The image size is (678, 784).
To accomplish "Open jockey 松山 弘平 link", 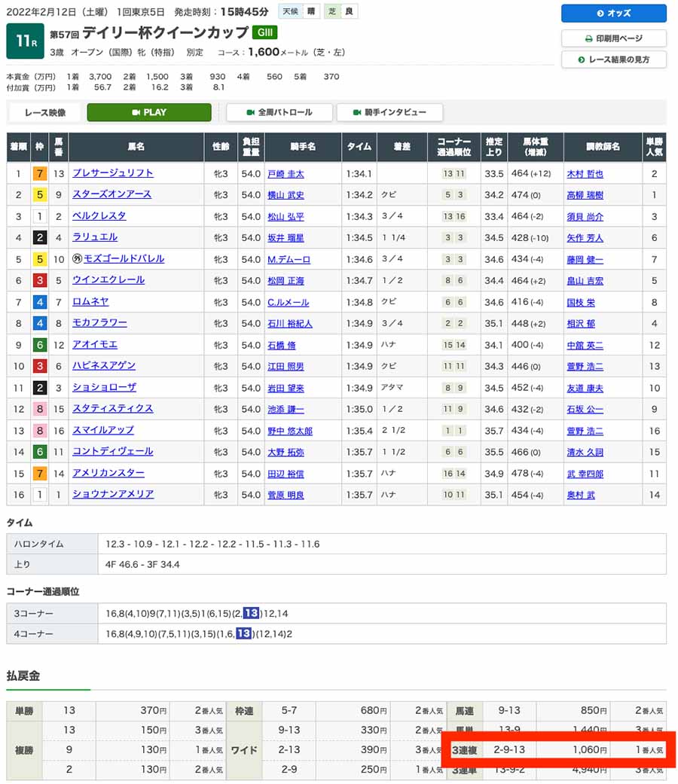I will tap(286, 216).
